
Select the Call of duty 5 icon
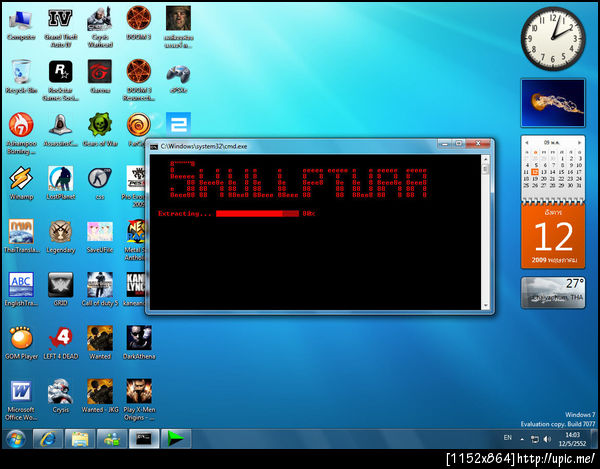click(x=100, y=289)
